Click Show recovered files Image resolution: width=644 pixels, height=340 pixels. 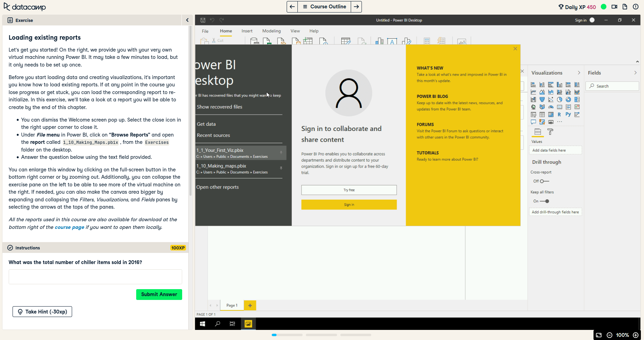(219, 107)
